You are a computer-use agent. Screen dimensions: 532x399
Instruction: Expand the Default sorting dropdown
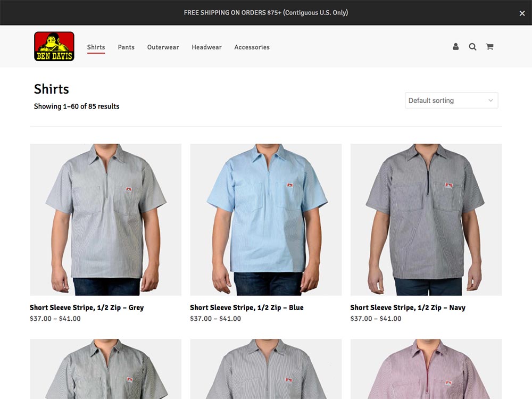click(451, 101)
